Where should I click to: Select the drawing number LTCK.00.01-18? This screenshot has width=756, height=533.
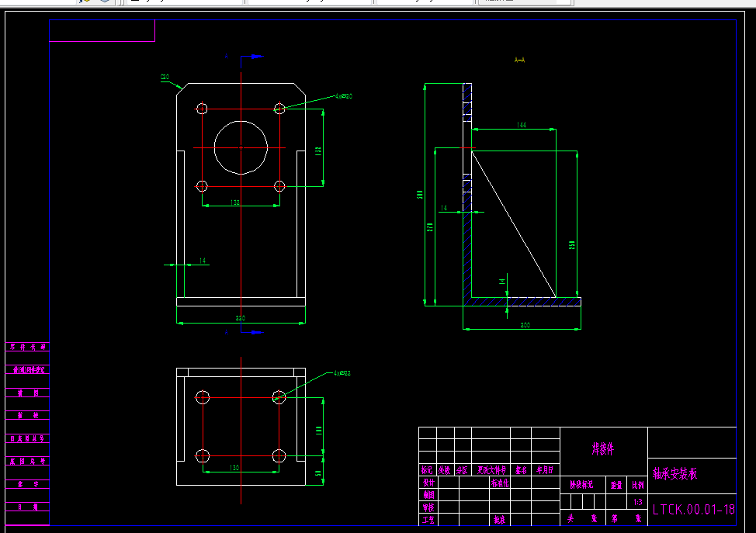pyautogui.click(x=693, y=510)
